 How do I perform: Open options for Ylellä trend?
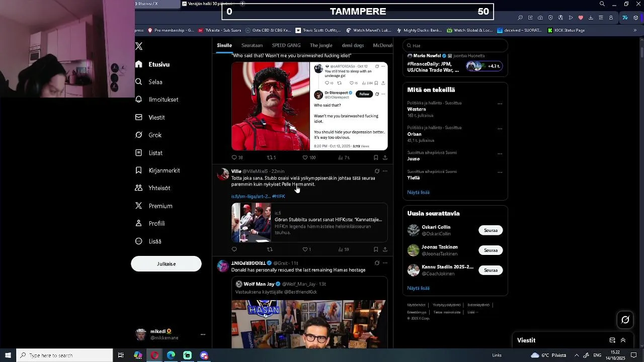point(500,172)
